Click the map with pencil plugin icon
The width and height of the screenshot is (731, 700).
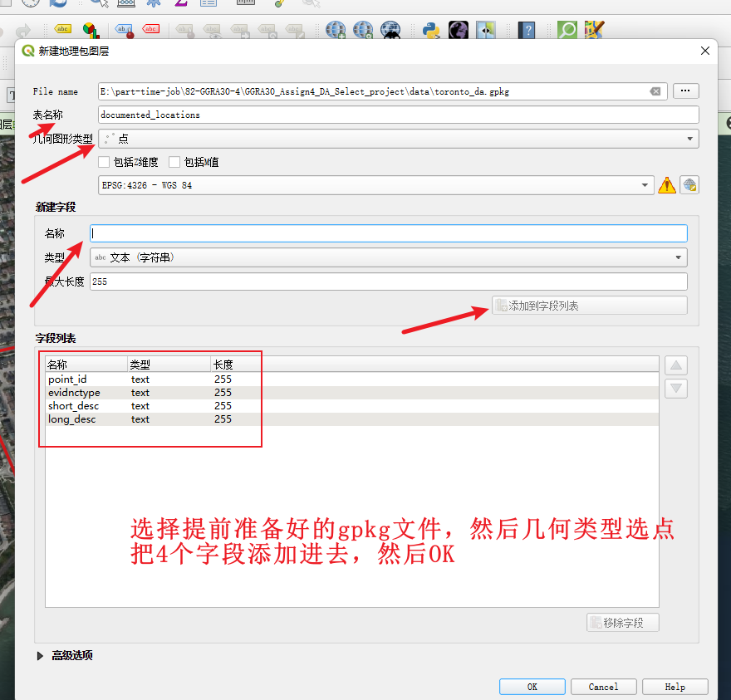point(595,30)
